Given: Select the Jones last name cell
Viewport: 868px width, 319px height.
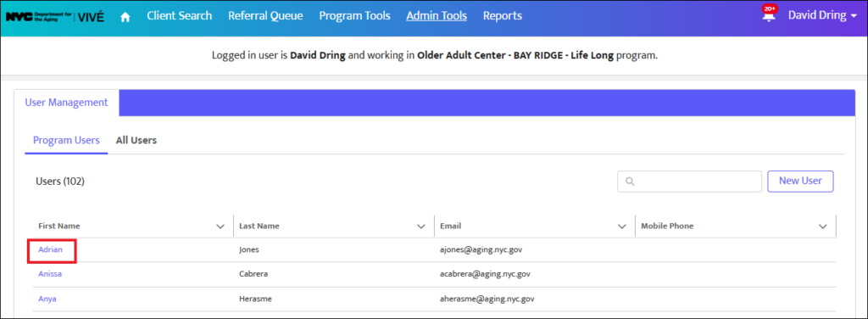Looking at the screenshot, I should click(x=249, y=249).
